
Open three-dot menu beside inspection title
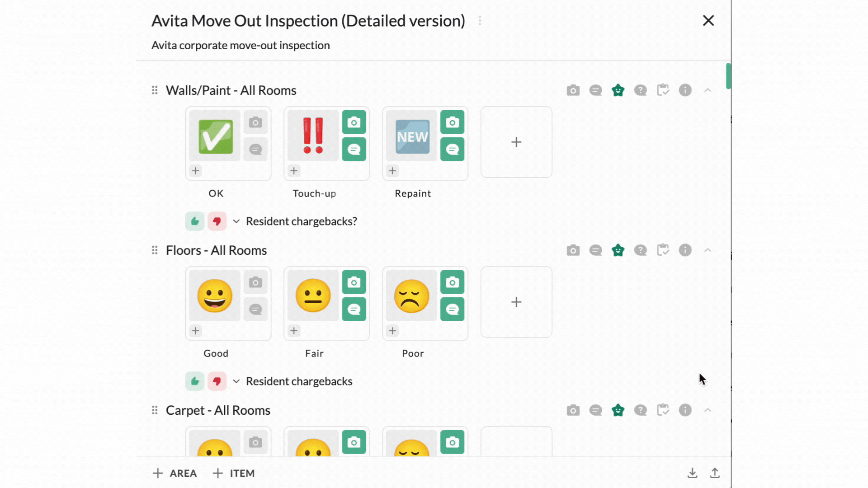[480, 21]
